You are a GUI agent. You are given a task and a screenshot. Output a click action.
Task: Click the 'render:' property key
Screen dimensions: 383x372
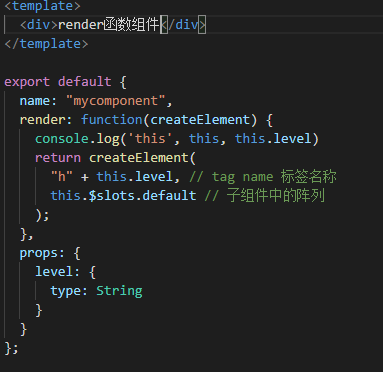[46, 120]
